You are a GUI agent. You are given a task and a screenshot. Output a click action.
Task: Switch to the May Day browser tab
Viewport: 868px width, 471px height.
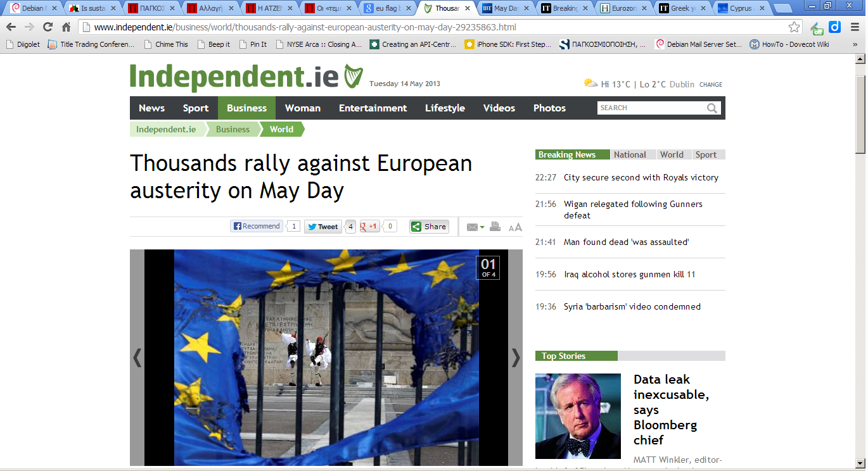(505, 9)
